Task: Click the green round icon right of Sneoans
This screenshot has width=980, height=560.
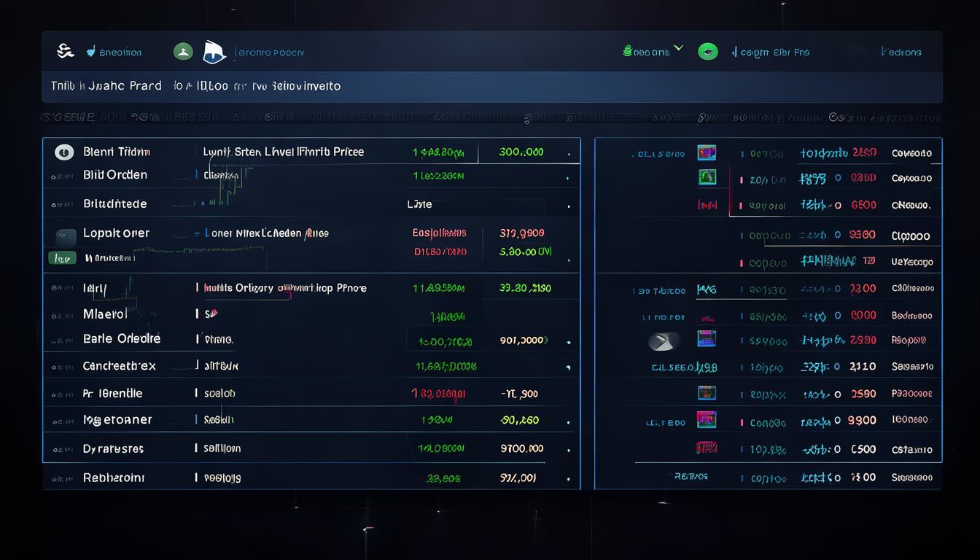Action: coord(707,52)
